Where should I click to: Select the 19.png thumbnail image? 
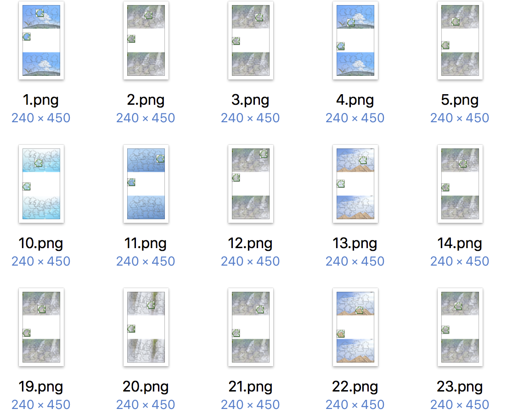[41, 327]
